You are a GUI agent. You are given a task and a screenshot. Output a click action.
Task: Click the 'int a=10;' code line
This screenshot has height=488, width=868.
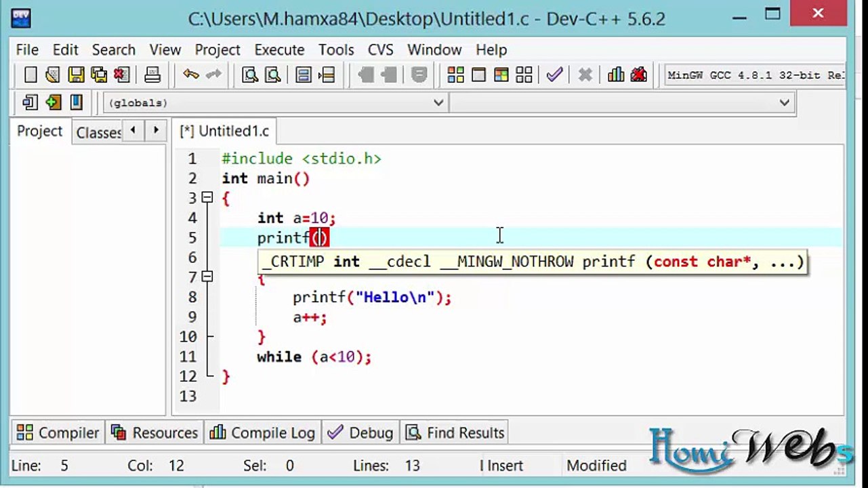pyautogui.click(x=296, y=218)
